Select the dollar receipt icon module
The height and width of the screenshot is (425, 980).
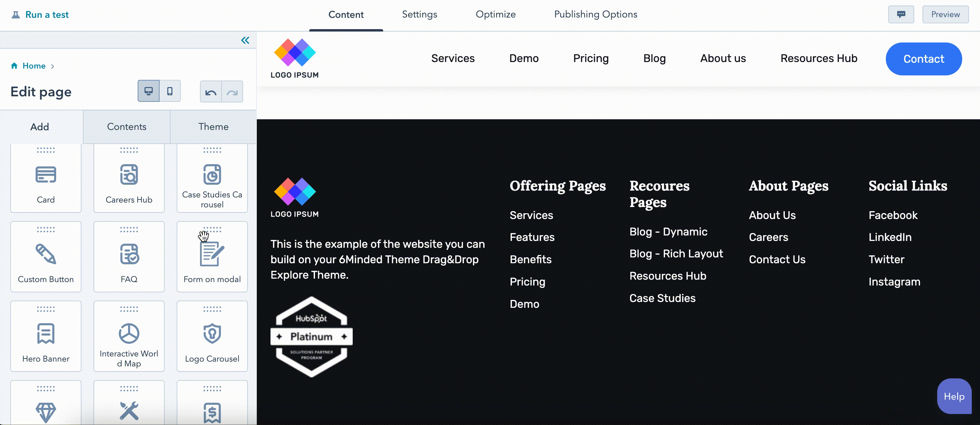click(x=212, y=413)
